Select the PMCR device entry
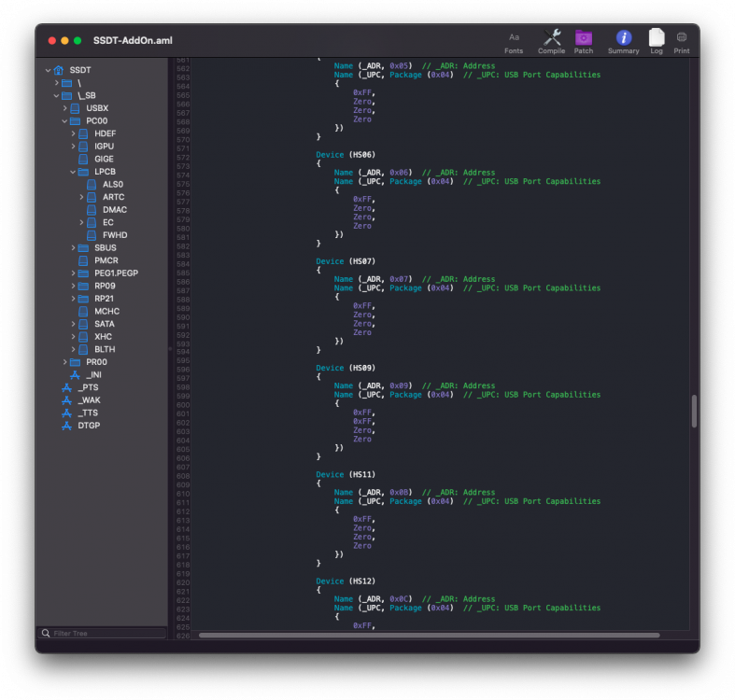735x700 pixels. tap(106, 260)
